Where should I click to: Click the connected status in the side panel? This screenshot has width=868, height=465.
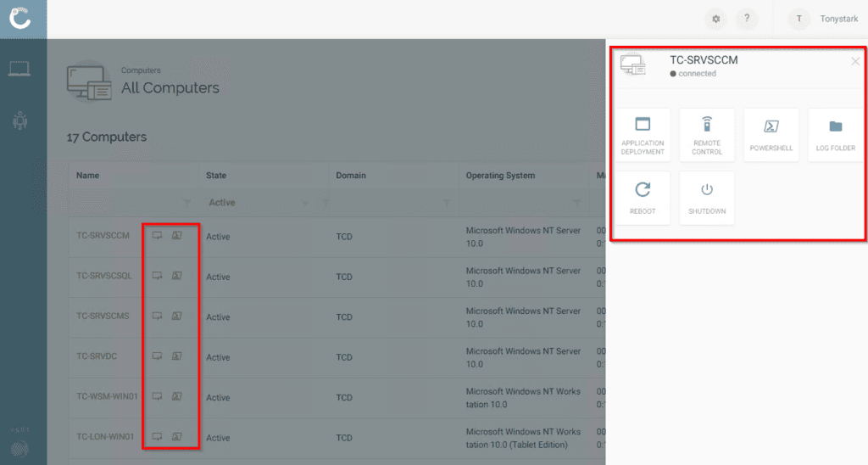693,73
